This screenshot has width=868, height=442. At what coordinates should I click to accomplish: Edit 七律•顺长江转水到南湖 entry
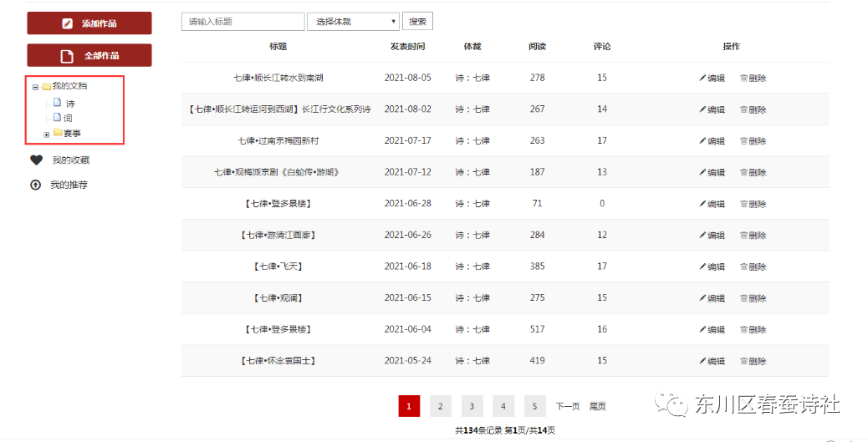pos(712,78)
